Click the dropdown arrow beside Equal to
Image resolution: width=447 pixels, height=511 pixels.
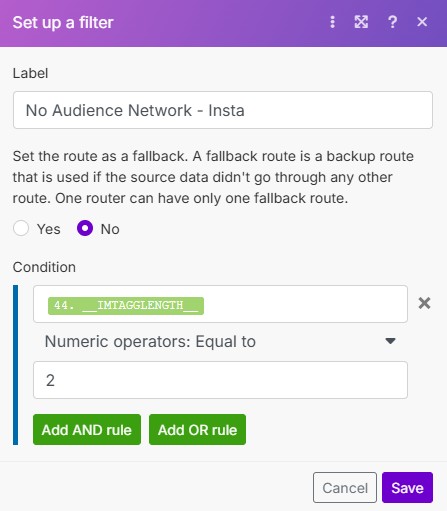click(x=390, y=341)
